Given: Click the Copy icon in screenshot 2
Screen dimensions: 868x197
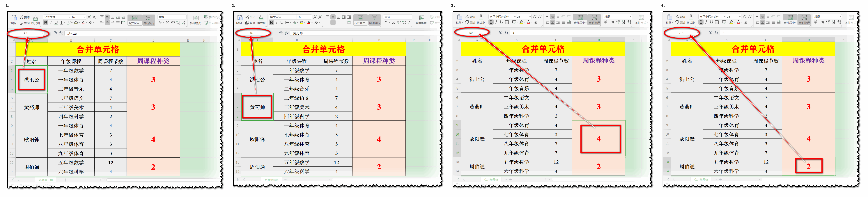Looking at the screenshot, I should coord(247,23).
